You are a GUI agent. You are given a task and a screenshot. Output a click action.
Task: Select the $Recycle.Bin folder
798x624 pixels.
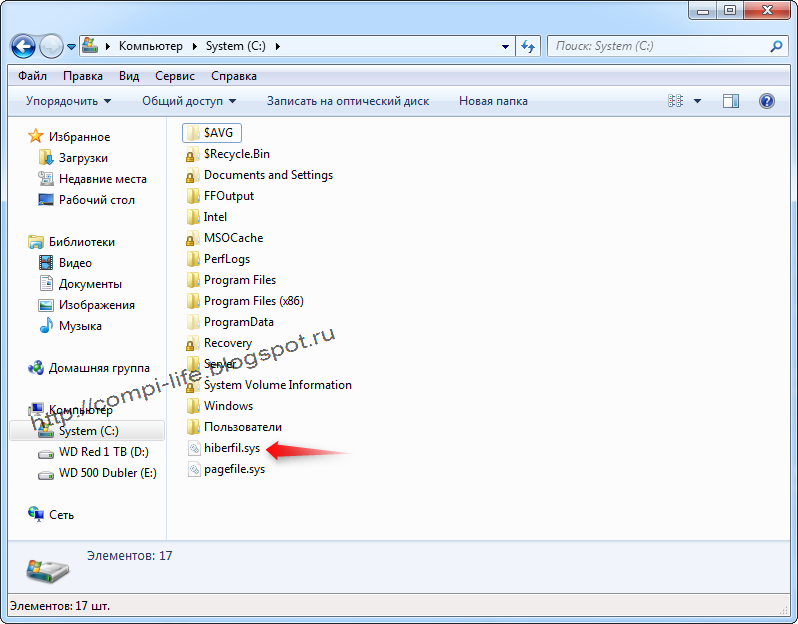[237, 154]
